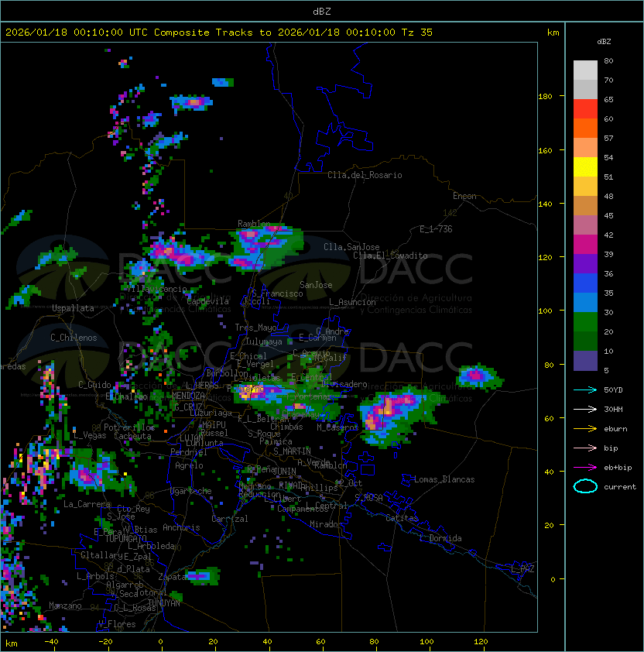Pick the red 60–65 dBZ swatch
644x652 pixels.
pyautogui.click(x=585, y=108)
